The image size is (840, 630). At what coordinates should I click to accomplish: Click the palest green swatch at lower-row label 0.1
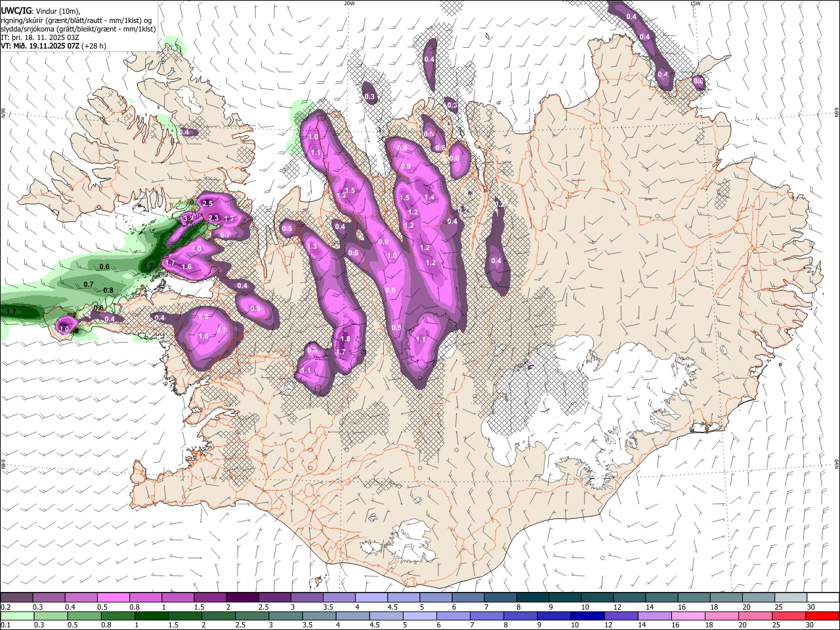(16, 616)
